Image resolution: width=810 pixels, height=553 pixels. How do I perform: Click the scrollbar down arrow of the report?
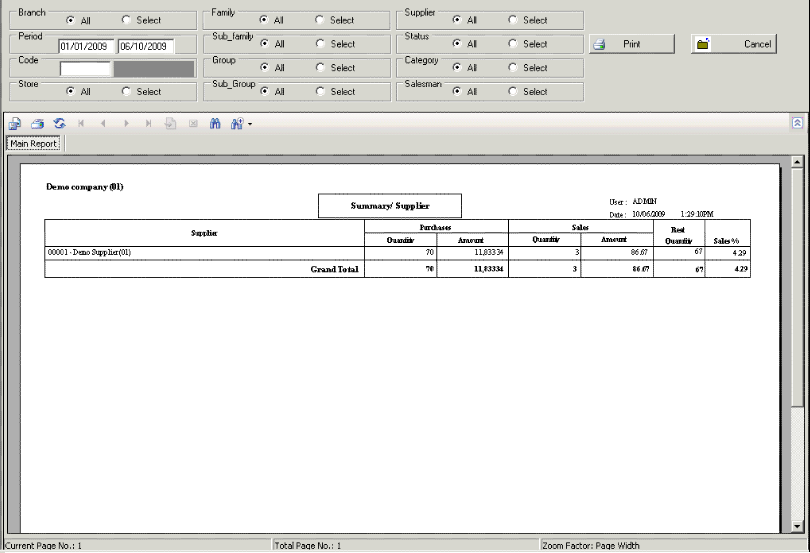(x=797, y=525)
